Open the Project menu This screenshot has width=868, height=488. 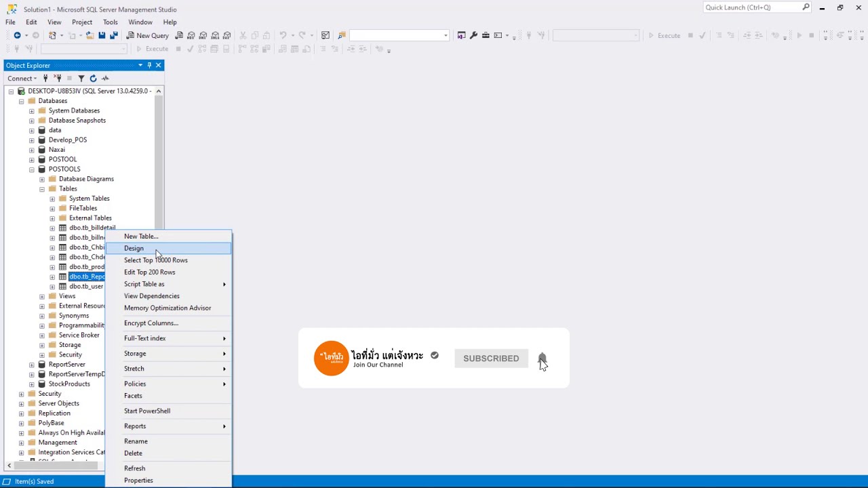tap(82, 22)
